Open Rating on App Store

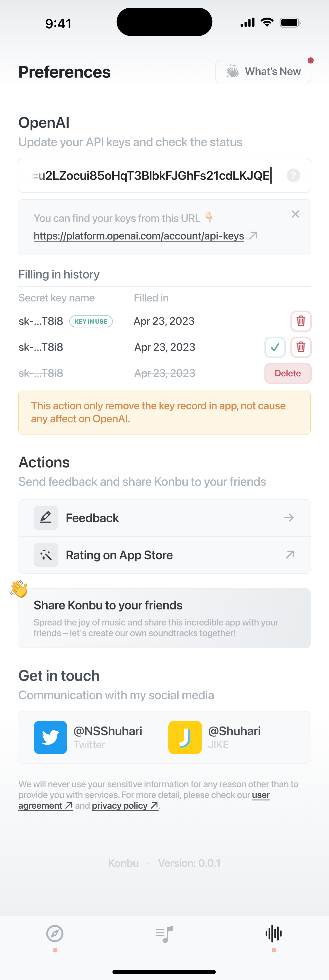coord(164,555)
